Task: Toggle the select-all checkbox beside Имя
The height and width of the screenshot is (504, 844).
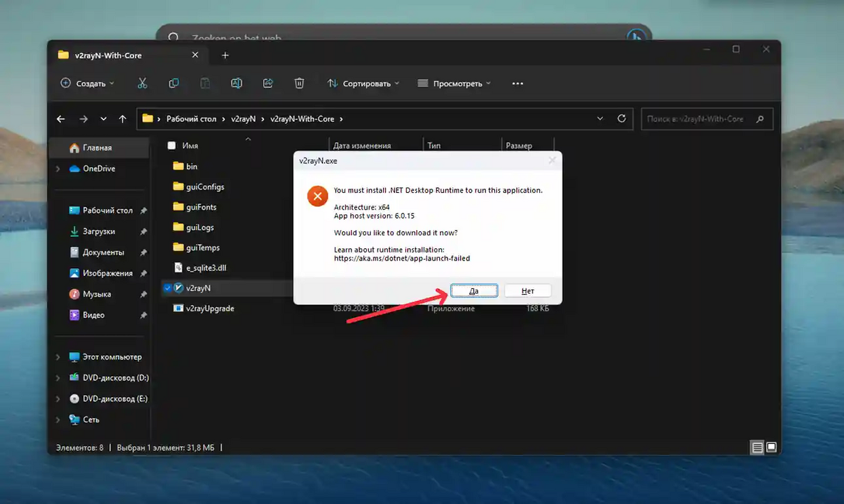Action: click(171, 145)
